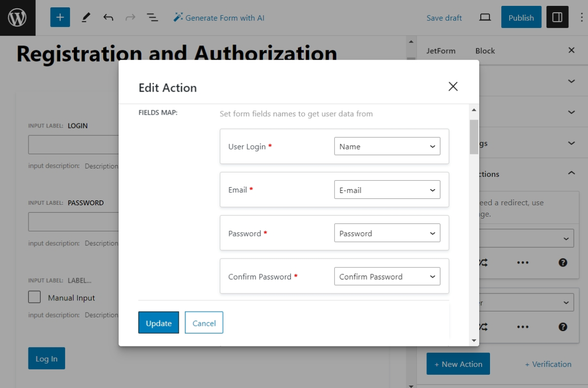Enable the Manual Input checkbox
This screenshot has height=388, width=588.
[x=34, y=297]
